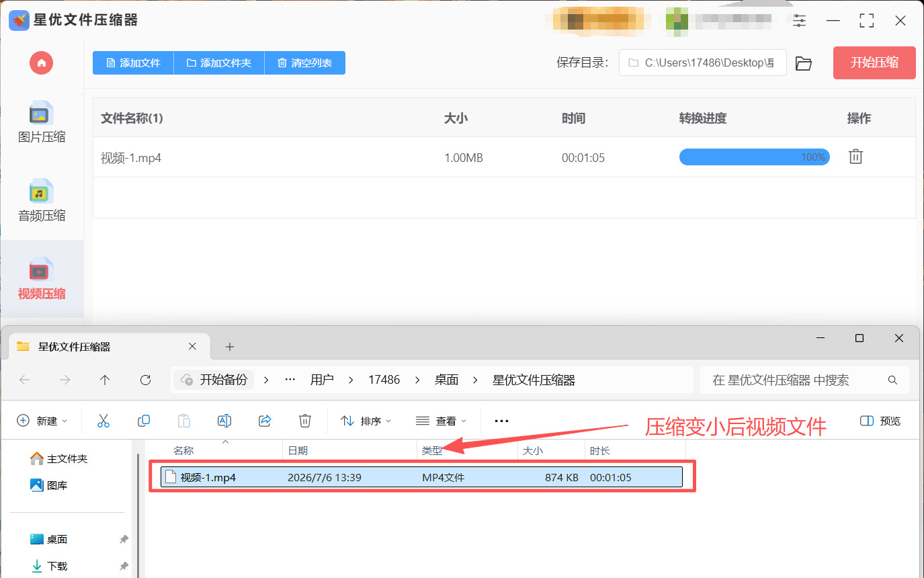Viewport: 924px width, 578px height.
Task: Click the Cut scissors icon in Explorer
Action: [103, 421]
